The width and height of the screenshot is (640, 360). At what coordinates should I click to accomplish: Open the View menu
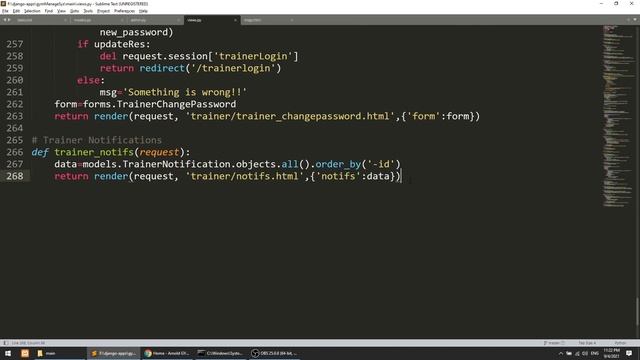coord(61,11)
